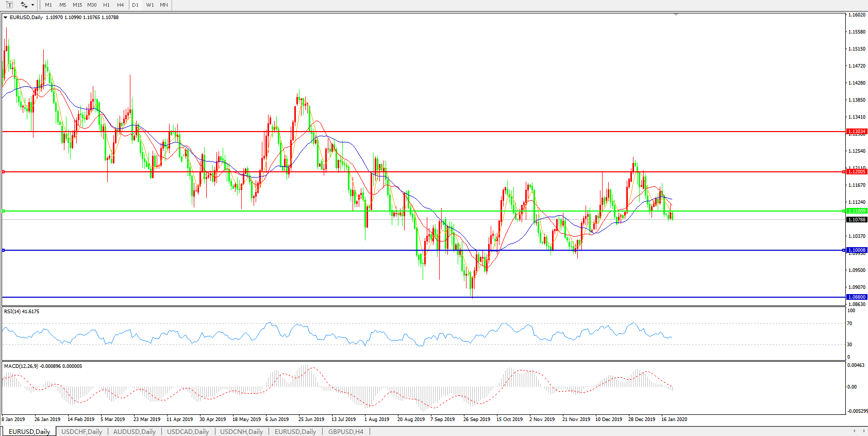Click the green 1.11009 price level label
The height and width of the screenshot is (436, 868).
tap(857, 211)
